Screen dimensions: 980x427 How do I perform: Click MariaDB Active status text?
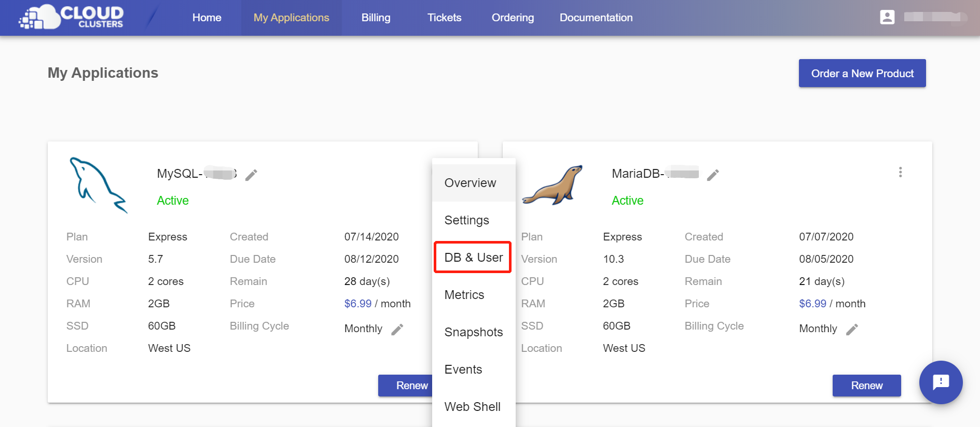coord(628,201)
